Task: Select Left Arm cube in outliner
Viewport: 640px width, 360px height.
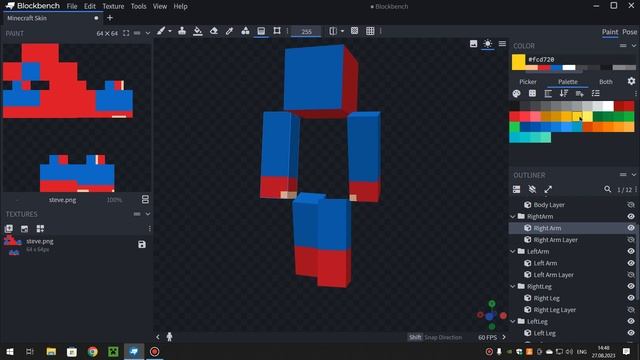Action: point(545,263)
